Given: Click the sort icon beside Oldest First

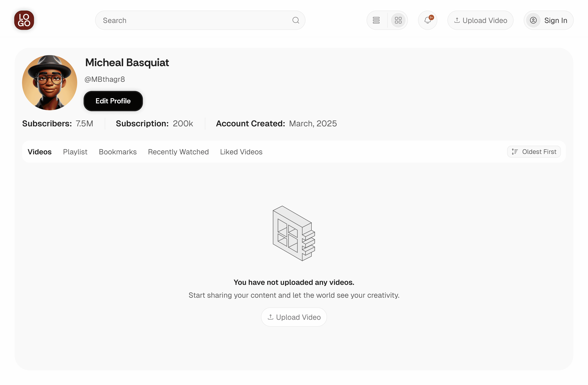Looking at the screenshot, I should (515, 151).
